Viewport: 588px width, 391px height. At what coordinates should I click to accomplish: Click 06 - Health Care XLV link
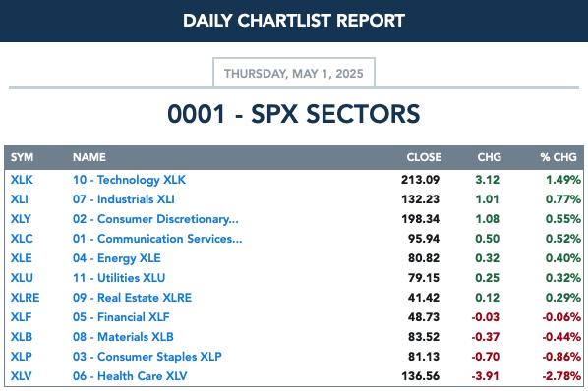130,376
